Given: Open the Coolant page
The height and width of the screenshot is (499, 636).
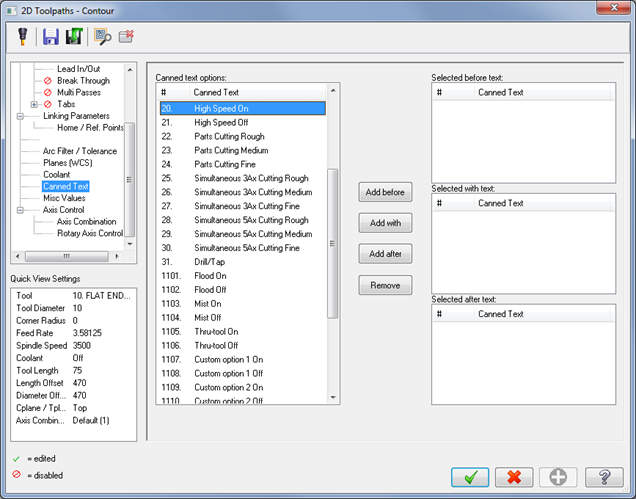Looking at the screenshot, I should tap(56, 175).
